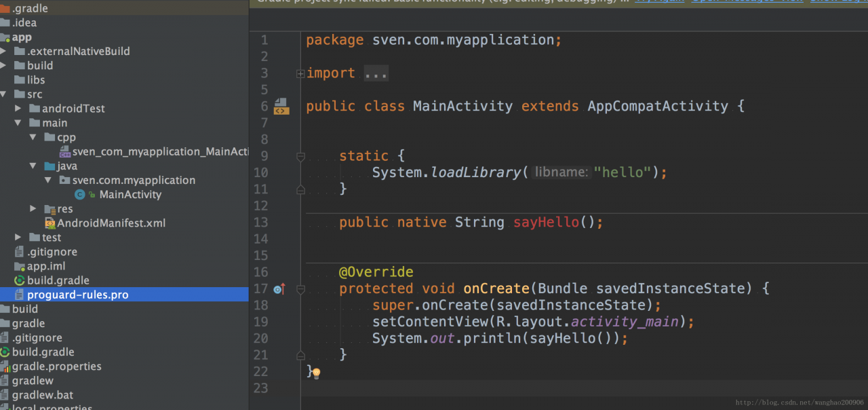This screenshot has height=410, width=868.
Task: Click the MainActivity class name on line 6
Action: click(463, 107)
